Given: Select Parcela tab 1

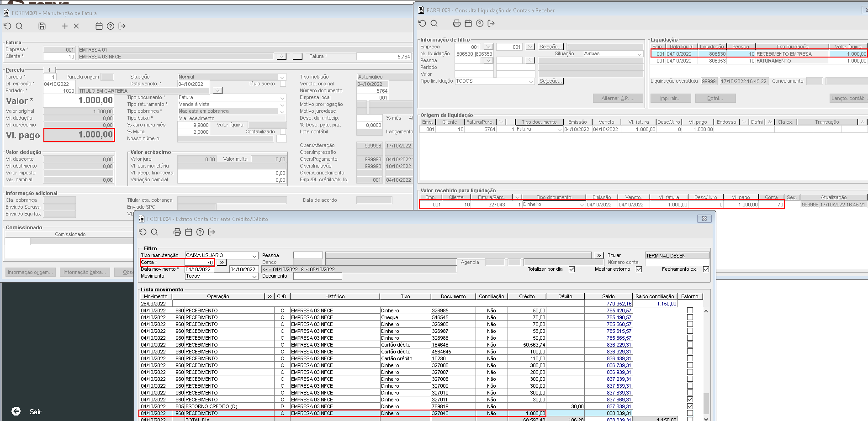Looking at the screenshot, I should tap(49, 70).
